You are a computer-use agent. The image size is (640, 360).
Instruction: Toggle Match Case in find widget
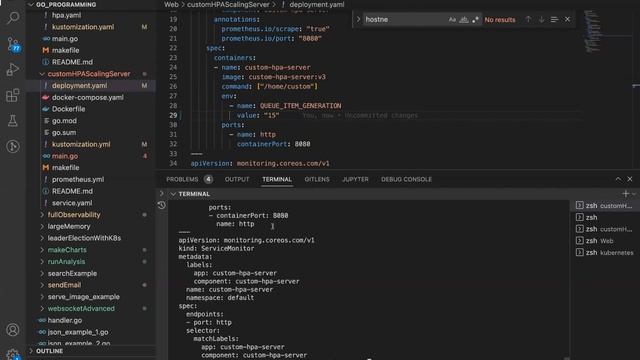point(452,20)
